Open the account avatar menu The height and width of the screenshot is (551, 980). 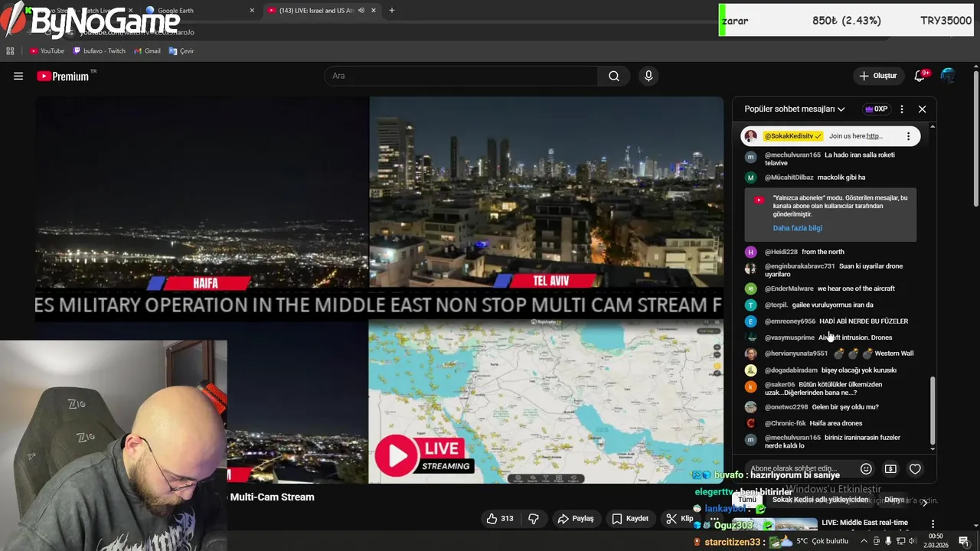948,76
